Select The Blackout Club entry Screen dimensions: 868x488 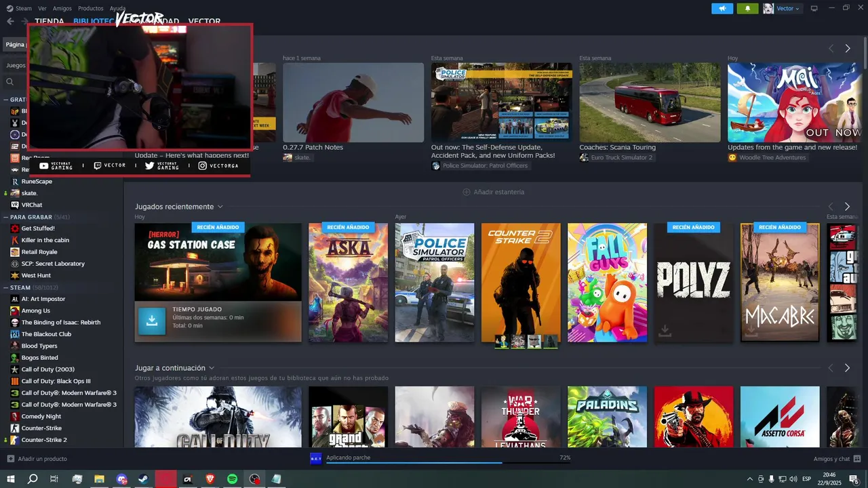tap(46, 334)
